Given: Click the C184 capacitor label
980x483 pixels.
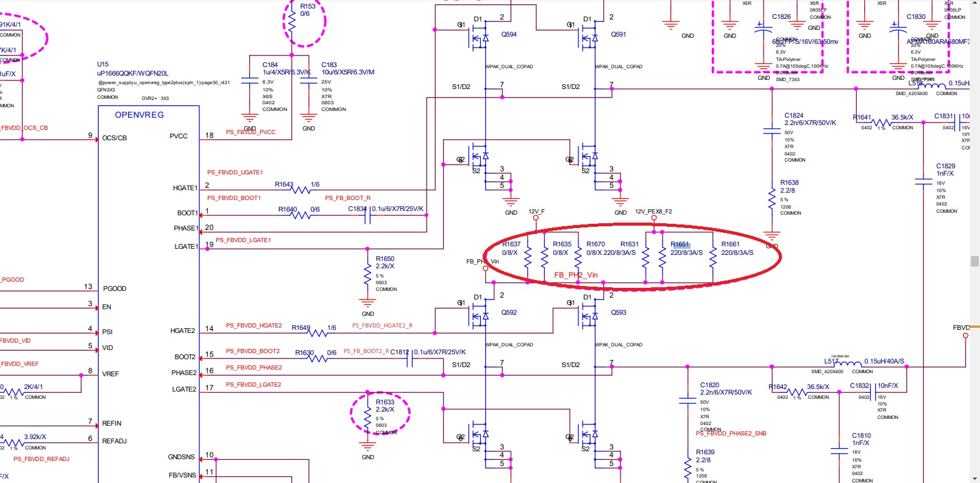Looking at the screenshot, I should pos(270,65).
